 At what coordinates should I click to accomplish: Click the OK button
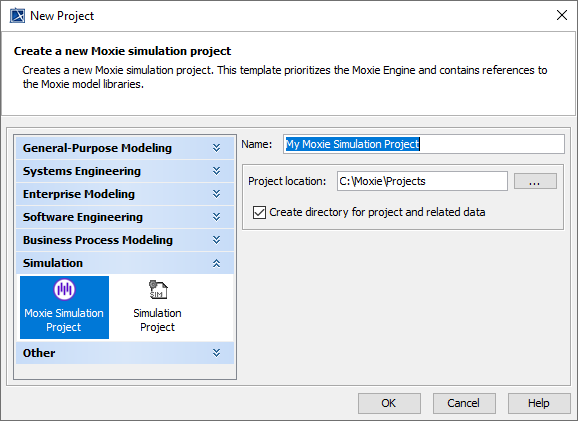(x=389, y=403)
